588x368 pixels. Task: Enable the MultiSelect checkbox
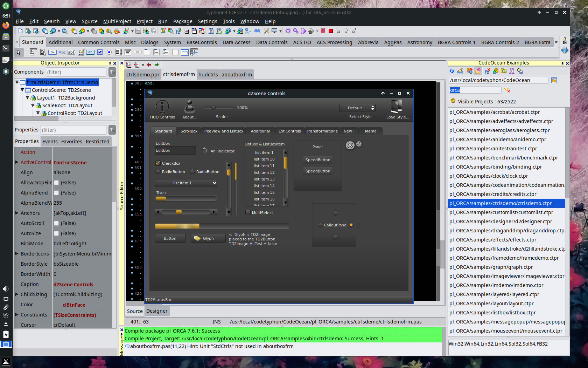[x=248, y=213]
